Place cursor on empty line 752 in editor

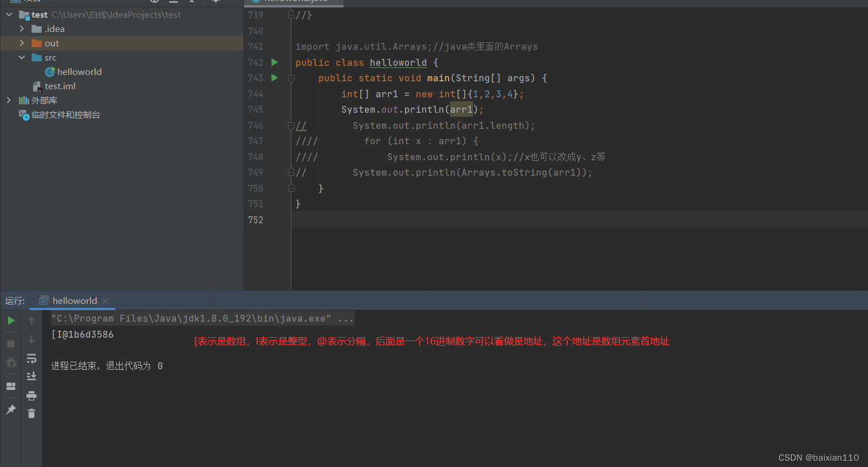coord(579,220)
